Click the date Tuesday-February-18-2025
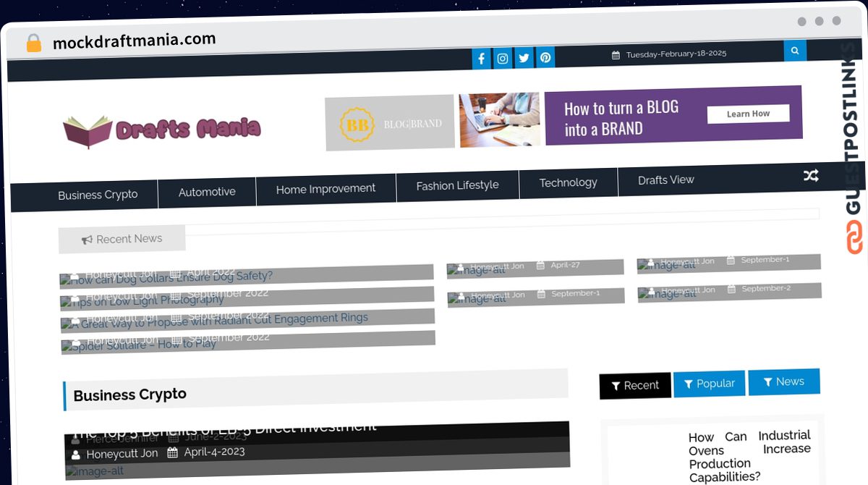Image resolution: width=868 pixels, height=485 pixels. [x=676, y=54]
